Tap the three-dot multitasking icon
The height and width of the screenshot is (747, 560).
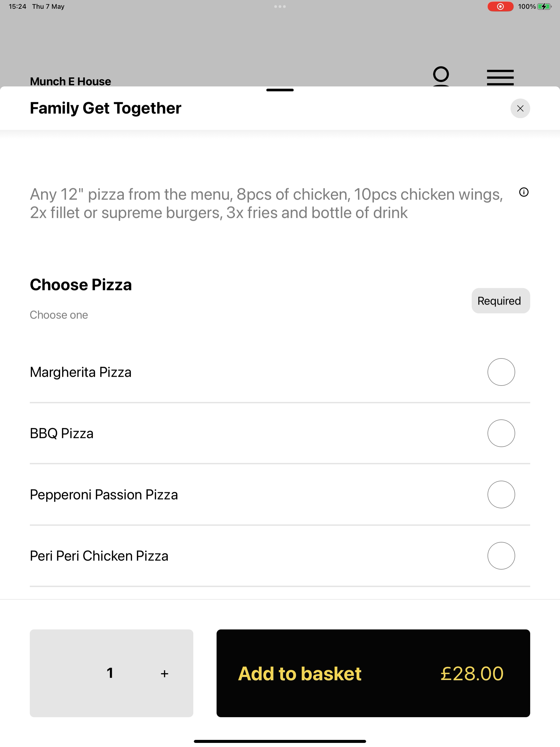pos(280,6)
